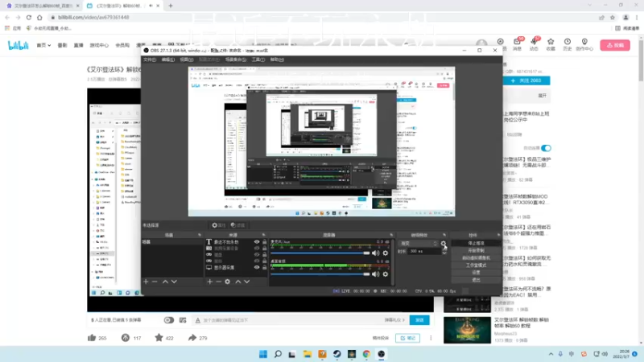Viewport: 644px width, 362px height.
Task: Mute the first mixer audio track speaker
Action: click(x=375, y=253)
